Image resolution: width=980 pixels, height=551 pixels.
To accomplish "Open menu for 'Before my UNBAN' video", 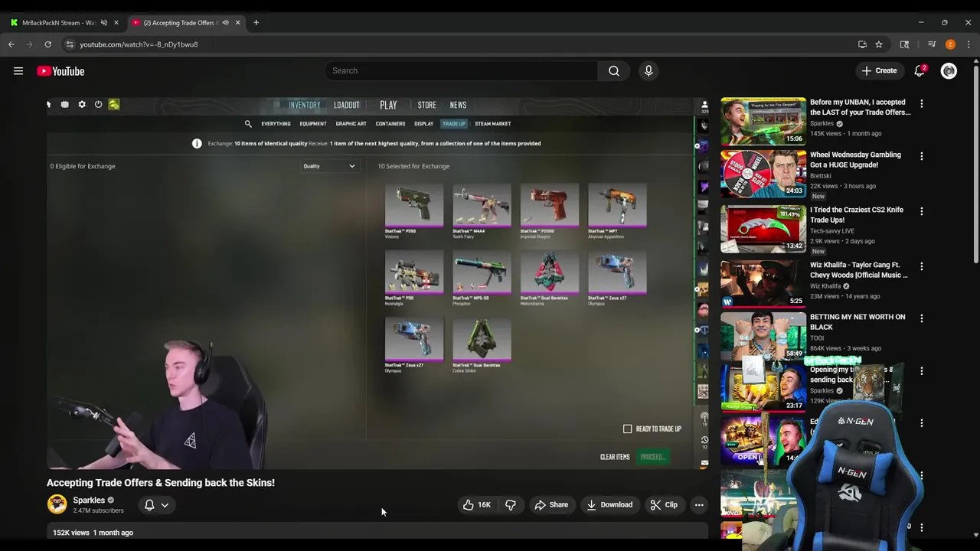I will click(921, 103).
